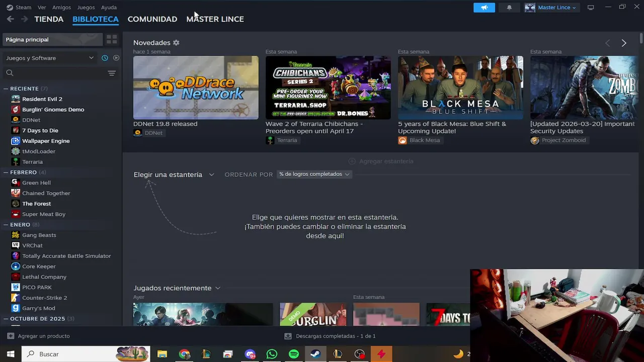Click the Terraria tree icon in sidebar
The image size is (644, 362).
pyautogui.click(x=16, y=162)
